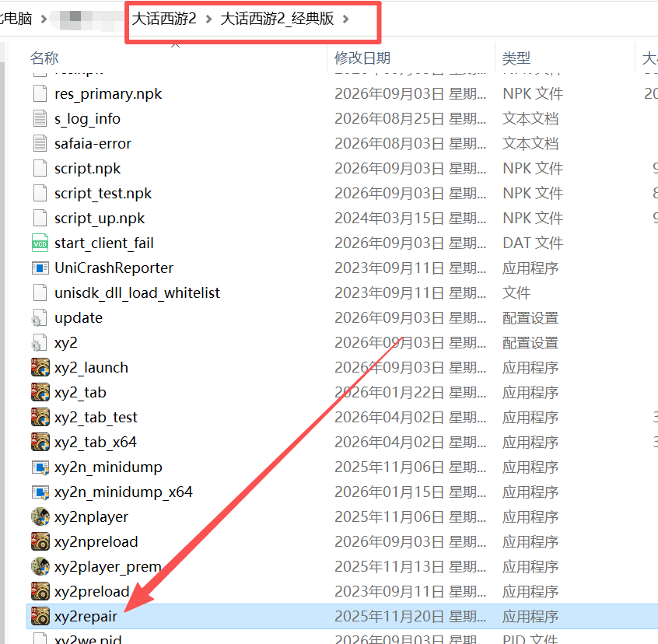Expand chevron after 大话西游2_经典版 breadcrumb
The height and width of the screenshot is (644, 658).
tap(345, 19)
